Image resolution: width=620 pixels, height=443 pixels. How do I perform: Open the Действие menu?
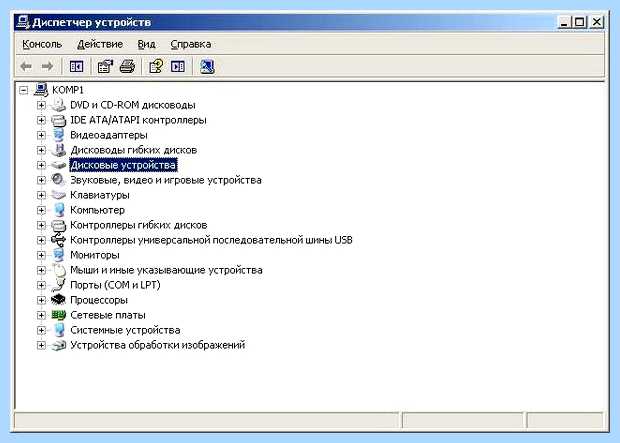(100, 44)
